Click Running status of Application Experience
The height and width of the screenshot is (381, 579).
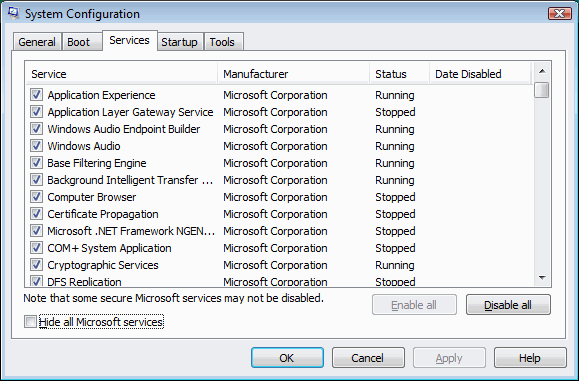[395, 95]
